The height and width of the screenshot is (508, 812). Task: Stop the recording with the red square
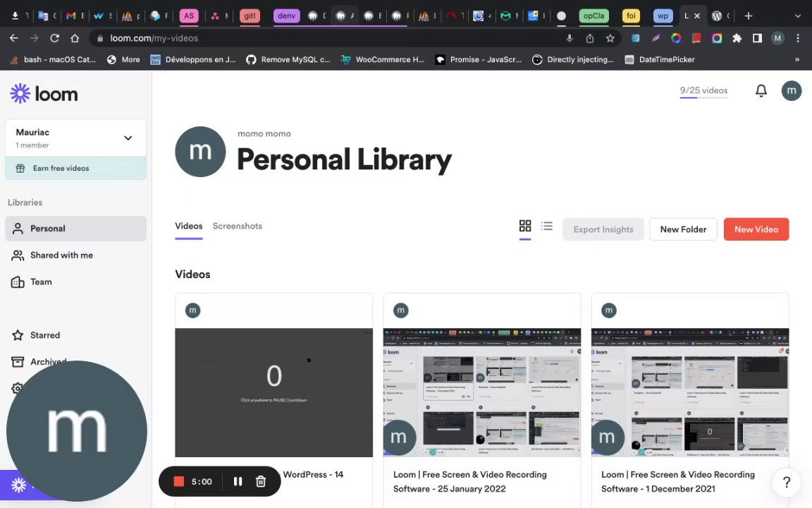(178, 482)
